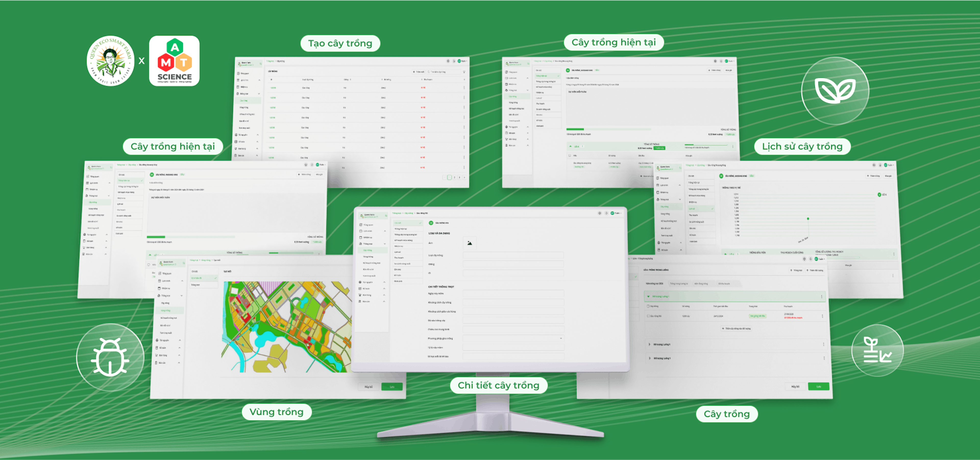Viewport: 980px width, 460px height.
Task: Open Tổng quan in the monitor sidebar
Action: (x=366, y=225)
